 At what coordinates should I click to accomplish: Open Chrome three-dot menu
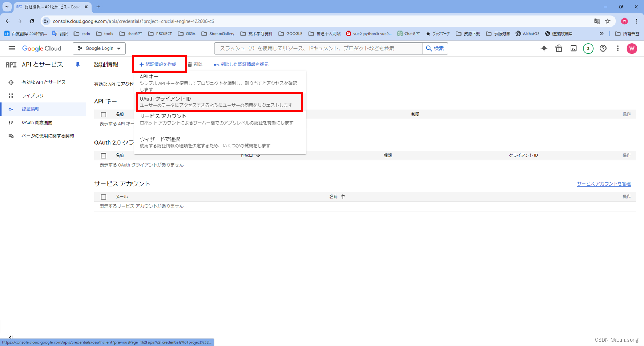(636, 21)
